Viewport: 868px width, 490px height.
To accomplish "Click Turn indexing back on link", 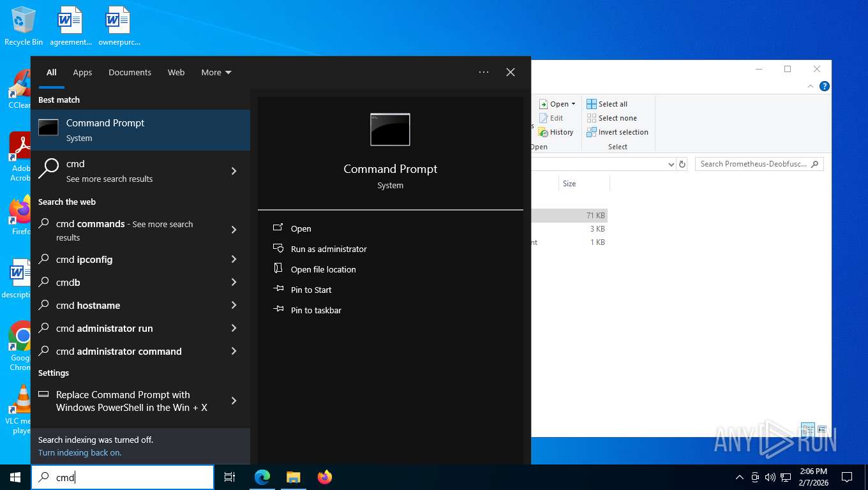I will (80, 452).
